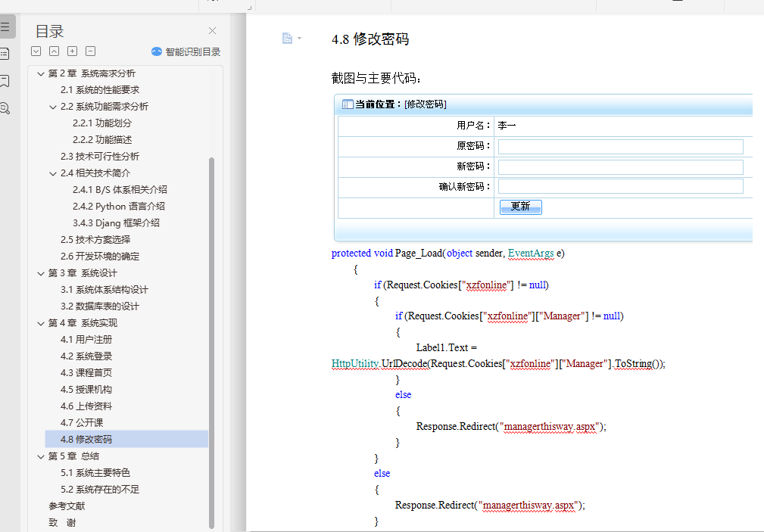
Task: Go to 2.6 开发环境的确定
Action: pos(100,257)
